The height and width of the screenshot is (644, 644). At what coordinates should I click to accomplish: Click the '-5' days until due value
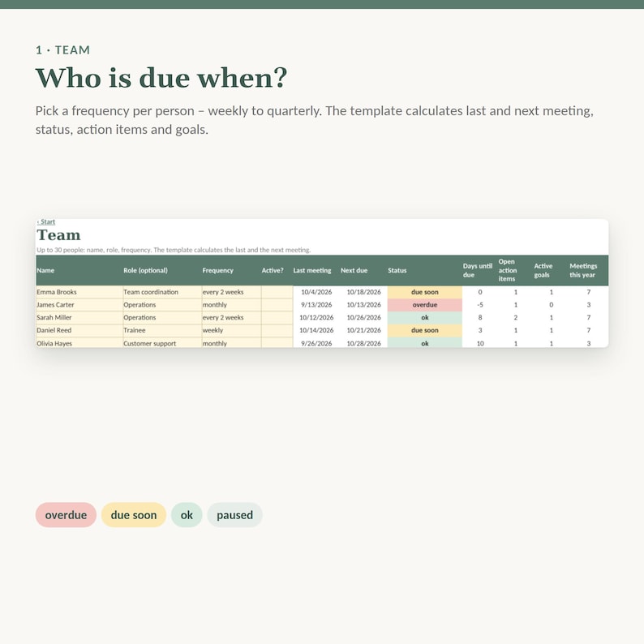tap(479, 305)
